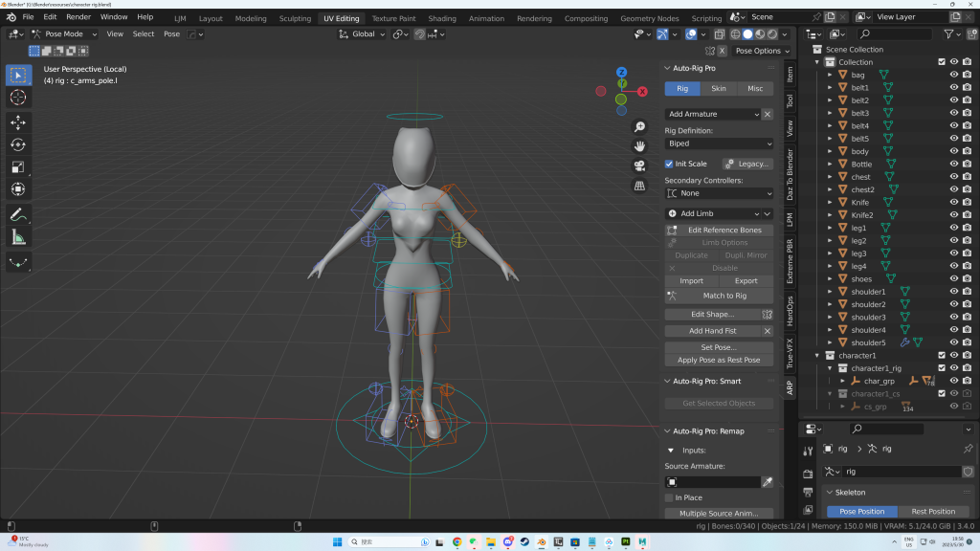Toggle the camera view icon
Screen dimensions: 980x551
tap(639, 166)
